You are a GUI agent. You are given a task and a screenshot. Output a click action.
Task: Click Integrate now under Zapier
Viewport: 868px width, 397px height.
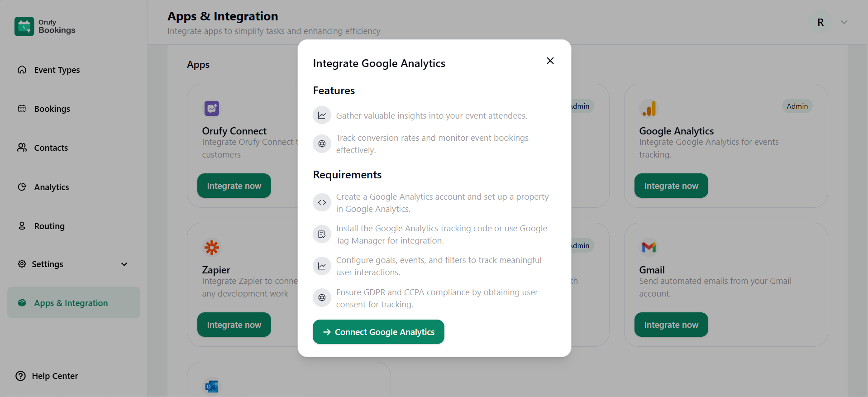point(234,325)
